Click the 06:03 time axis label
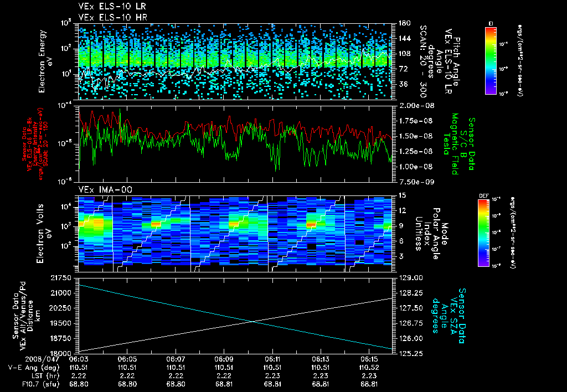The height and width of the screenshot is (392, 567). (79, 360)
